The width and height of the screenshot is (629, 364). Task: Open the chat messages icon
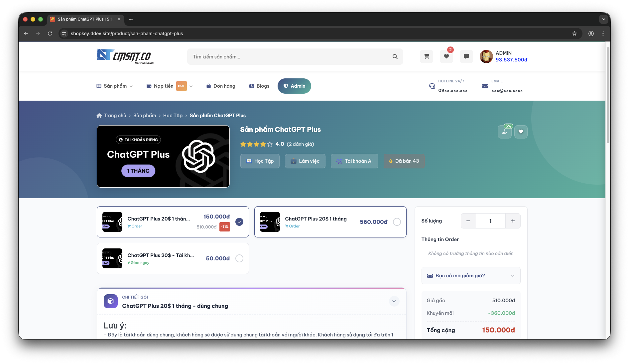point(466,56)
